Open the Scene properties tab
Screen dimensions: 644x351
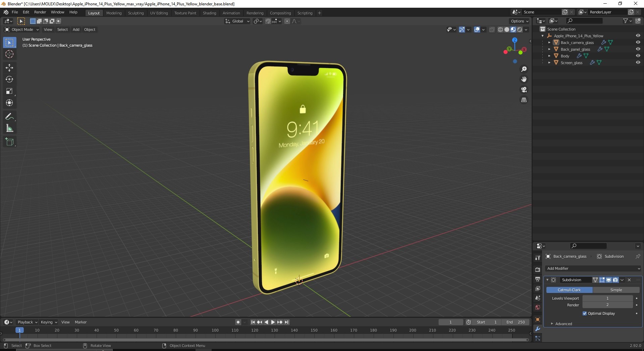tap(538, 298)
